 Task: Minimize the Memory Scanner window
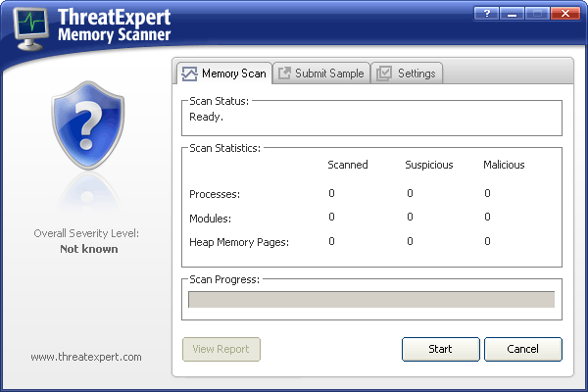tap(512, 14)
